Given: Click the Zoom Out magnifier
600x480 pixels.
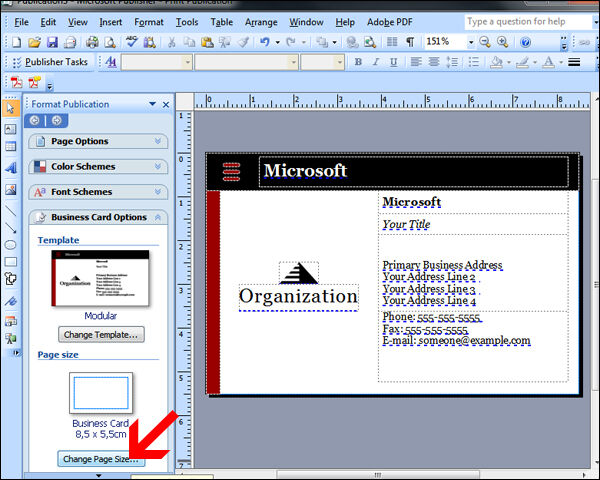Looking at the screenshot, I should 485,42.
